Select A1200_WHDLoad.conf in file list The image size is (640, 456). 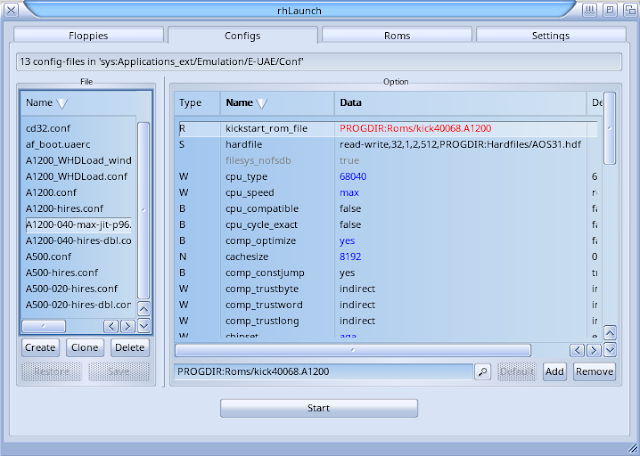(78, 176)
